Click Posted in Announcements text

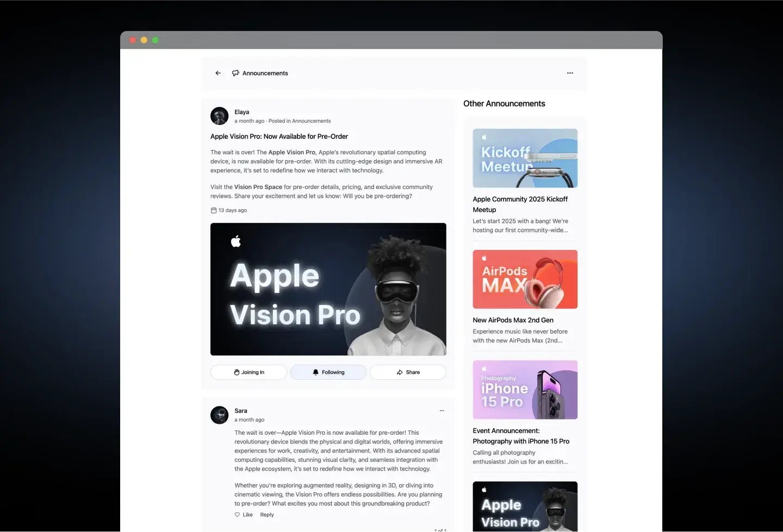click(300, 121)
